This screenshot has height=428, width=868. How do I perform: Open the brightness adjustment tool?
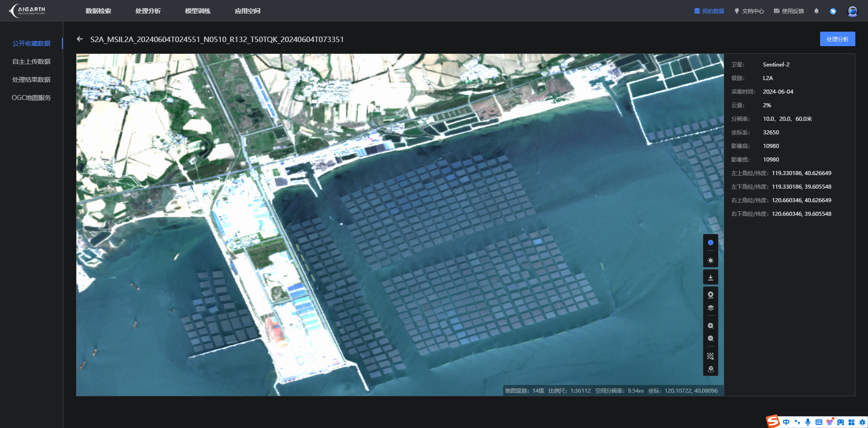pyautogui.click(x=711, y=261)
